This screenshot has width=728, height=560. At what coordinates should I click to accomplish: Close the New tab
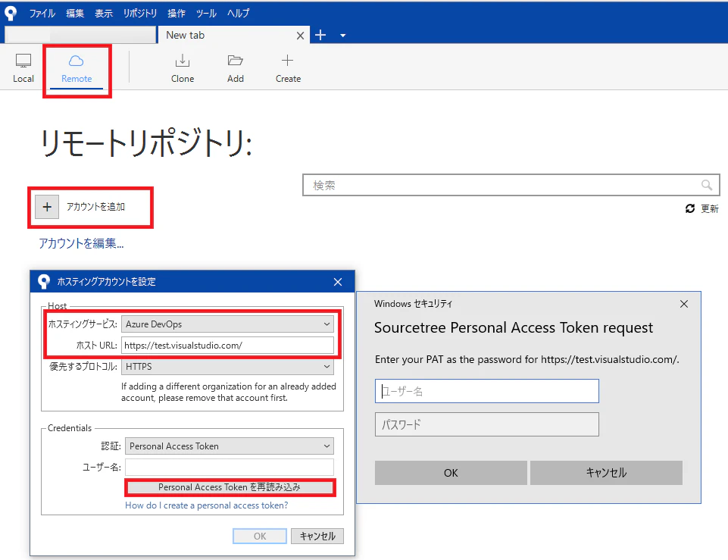(x=301, y=36)
